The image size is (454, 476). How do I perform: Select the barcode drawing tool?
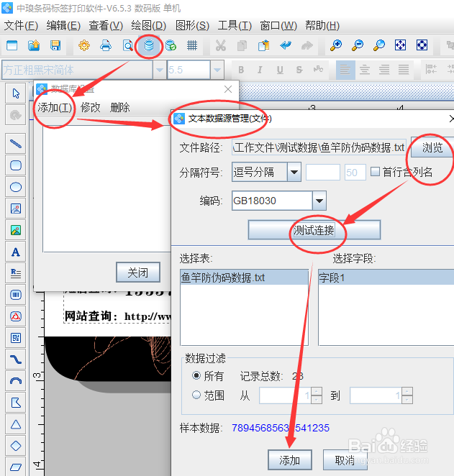click(x=16, y=295)
